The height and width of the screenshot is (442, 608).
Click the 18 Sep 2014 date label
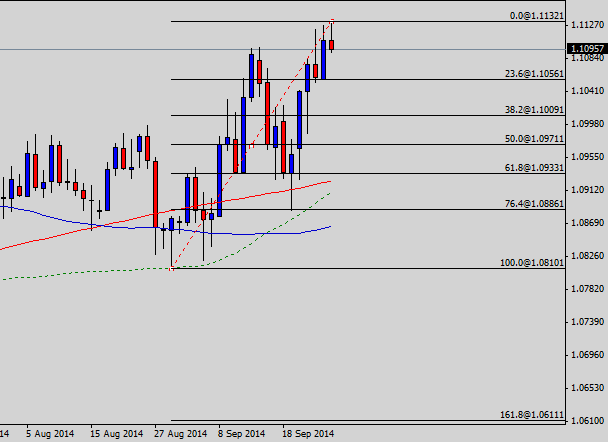click(309, 434)
